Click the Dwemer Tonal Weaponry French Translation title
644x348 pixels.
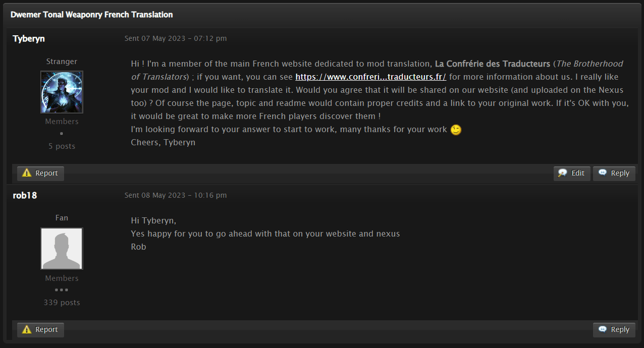(91, 15)
